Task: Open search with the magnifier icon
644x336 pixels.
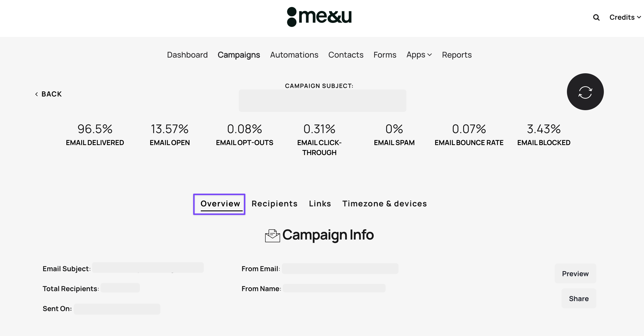Action: click(x=596, y=17)
